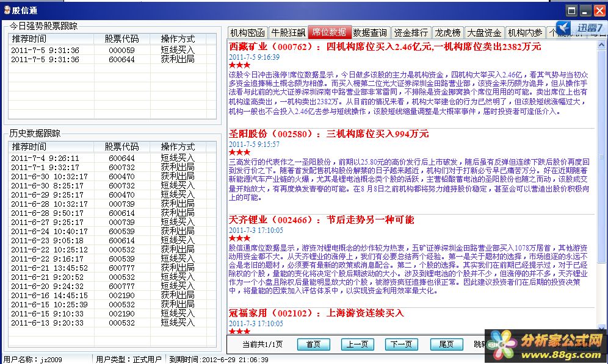Click the 迅雷7 bird logo icon
This screenshot has height=364, width=608.
(563, 28)
